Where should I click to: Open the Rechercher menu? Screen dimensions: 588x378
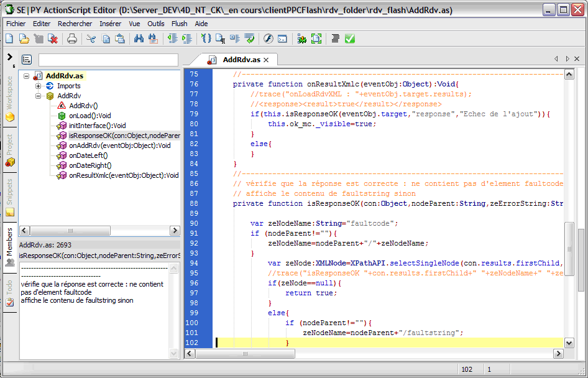[x=75, y=24]
